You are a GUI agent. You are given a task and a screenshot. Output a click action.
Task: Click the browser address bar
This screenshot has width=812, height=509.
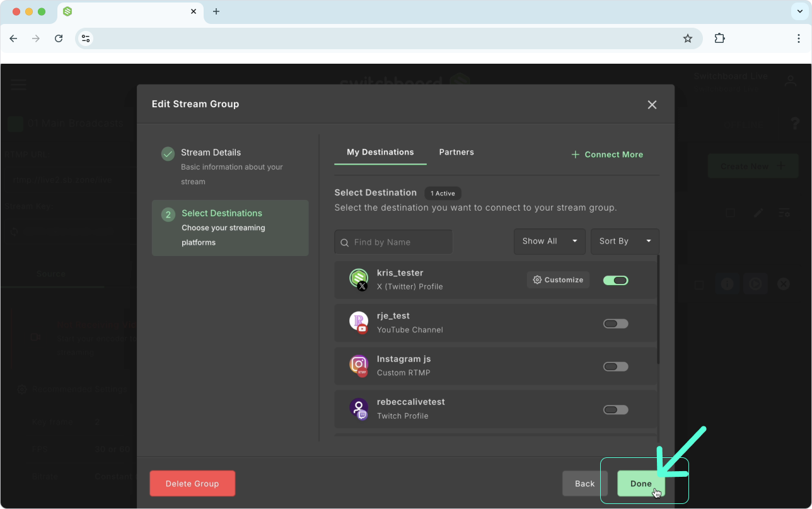click(389, 38)
